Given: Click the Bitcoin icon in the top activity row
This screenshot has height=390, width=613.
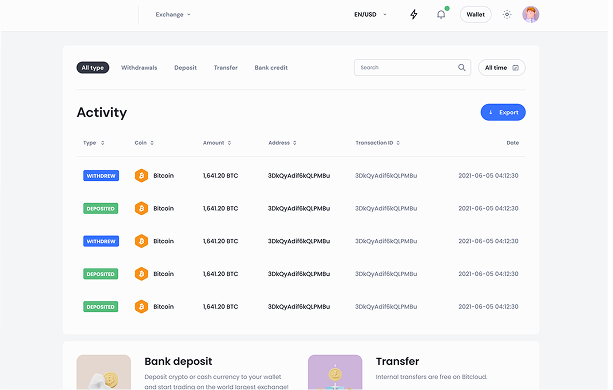Looking at the screenshot, I should [142, 176].
